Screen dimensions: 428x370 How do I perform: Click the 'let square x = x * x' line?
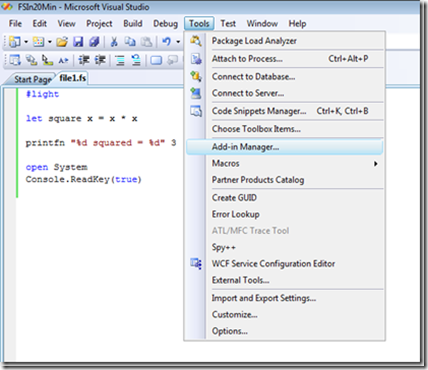(x=82, y=119)
